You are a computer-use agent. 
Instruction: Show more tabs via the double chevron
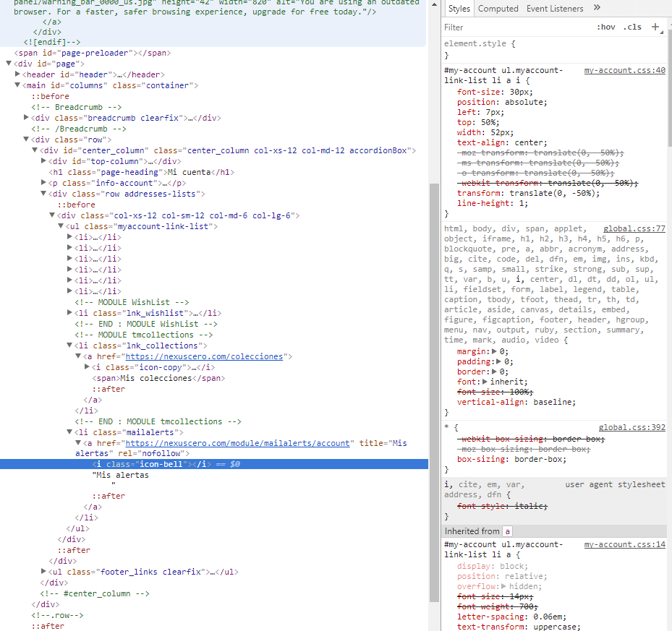[x=597, y=7]
